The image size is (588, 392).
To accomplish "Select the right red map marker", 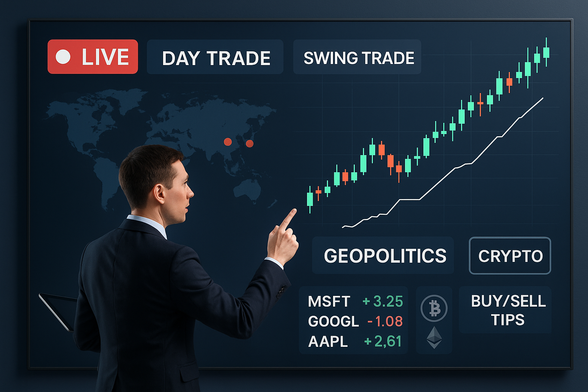I will 250,144.
